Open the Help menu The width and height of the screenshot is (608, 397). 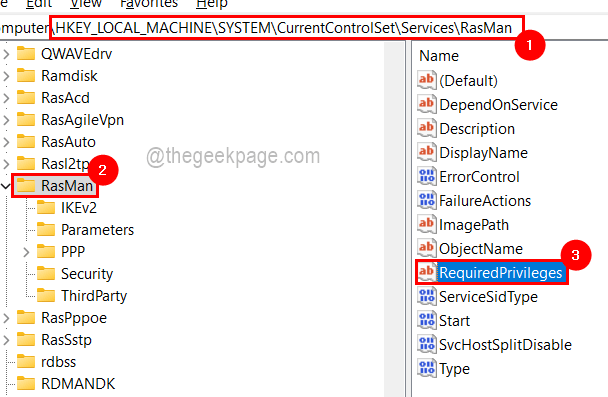(x=212, y=3)
